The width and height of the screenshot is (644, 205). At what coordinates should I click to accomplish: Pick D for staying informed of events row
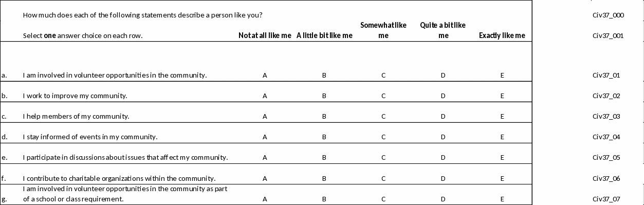click(443, 137)
